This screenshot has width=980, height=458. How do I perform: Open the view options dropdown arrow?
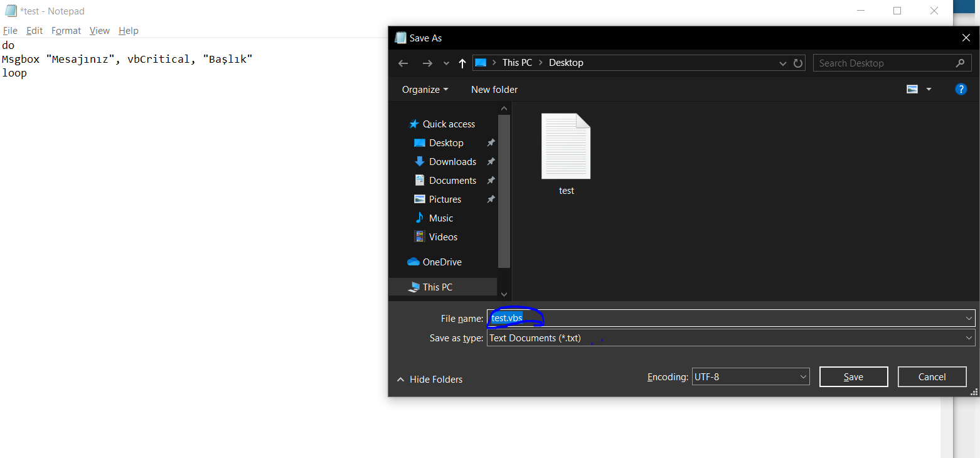click(929, 90)
